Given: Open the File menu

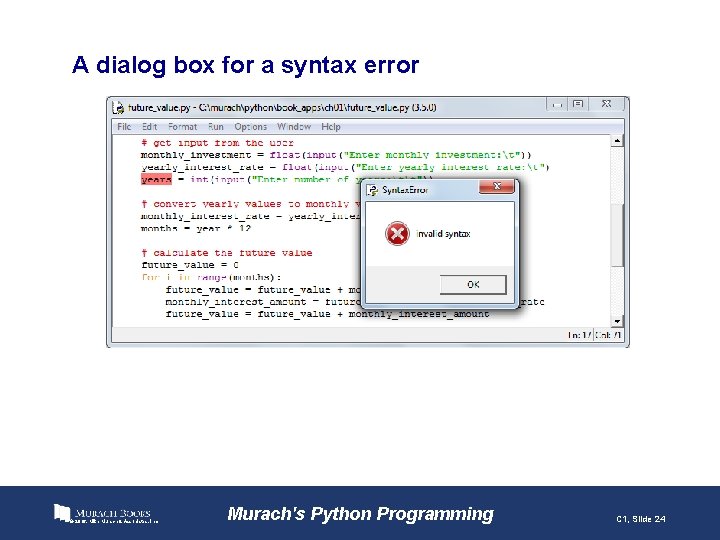Looking at the screenshot, I should 124,127.
